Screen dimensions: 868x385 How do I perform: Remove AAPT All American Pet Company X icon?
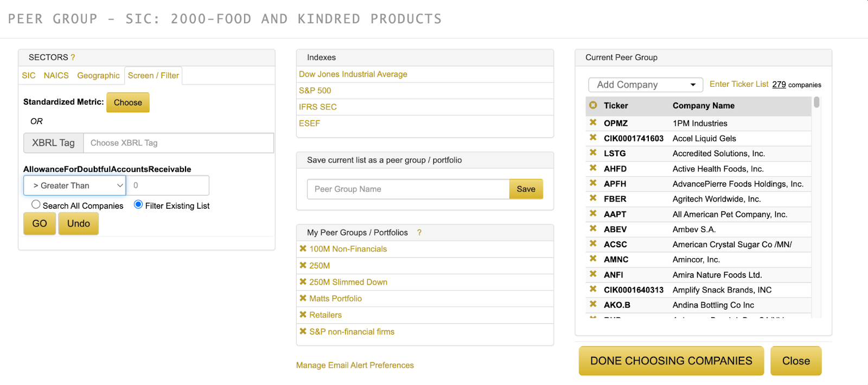click(x=593, y=214)
